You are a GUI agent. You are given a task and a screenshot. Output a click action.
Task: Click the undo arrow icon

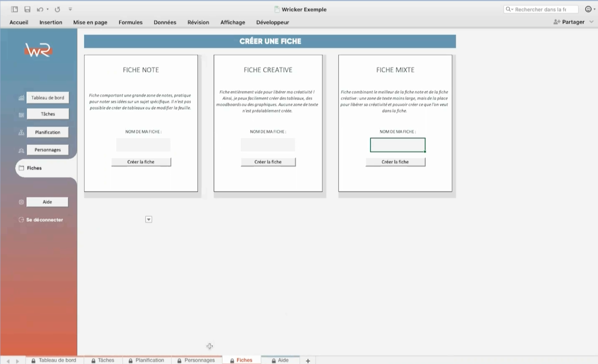pos(40,9)
